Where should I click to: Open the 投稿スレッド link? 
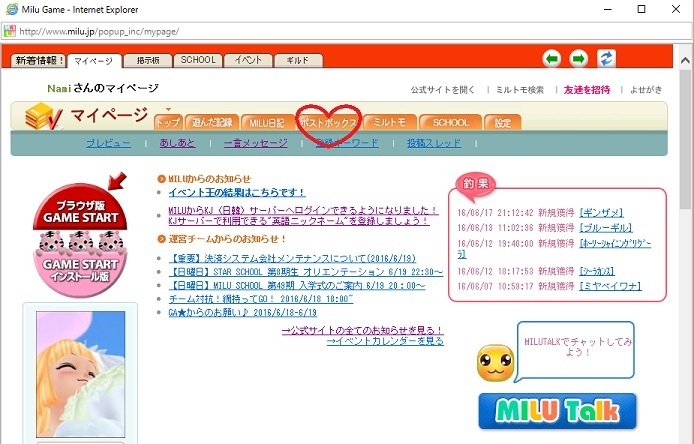(434, 143)
